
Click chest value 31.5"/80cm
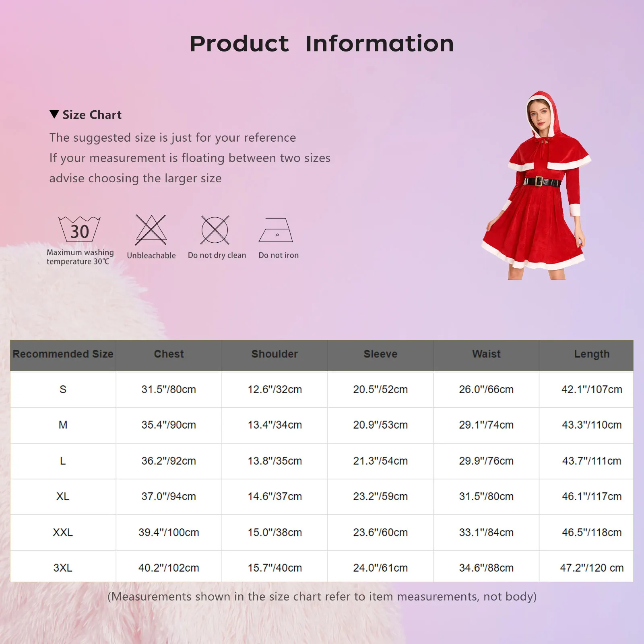pyautogui.click(x=169, y=389)
